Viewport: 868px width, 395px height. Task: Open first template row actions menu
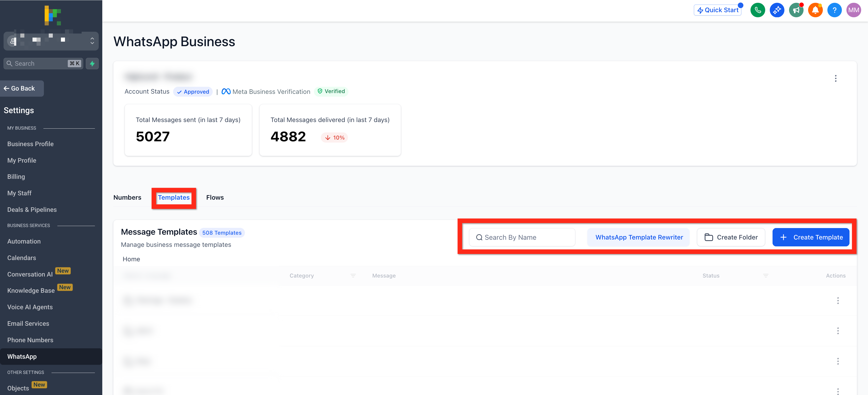click(838, 300)
